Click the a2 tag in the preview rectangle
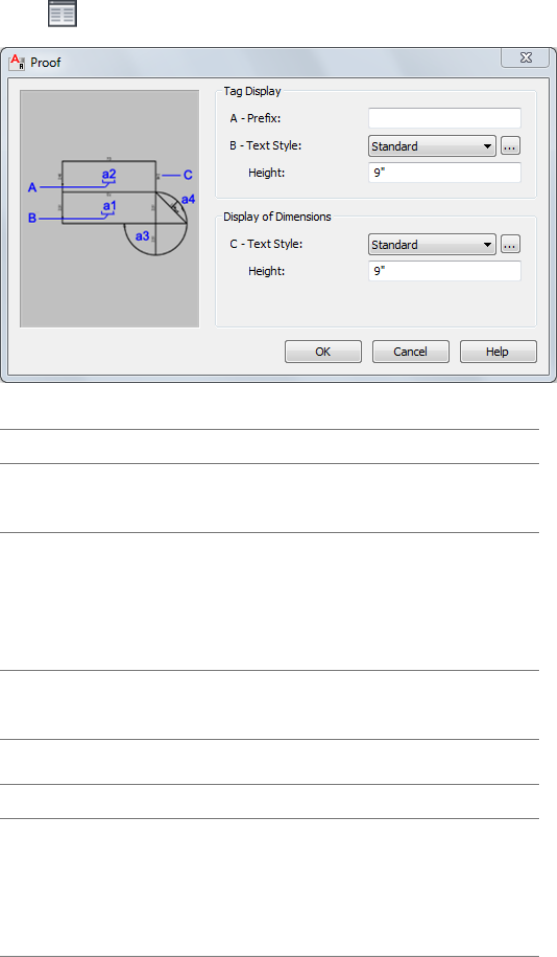The image size is (557, 957). tap(109, 175)
